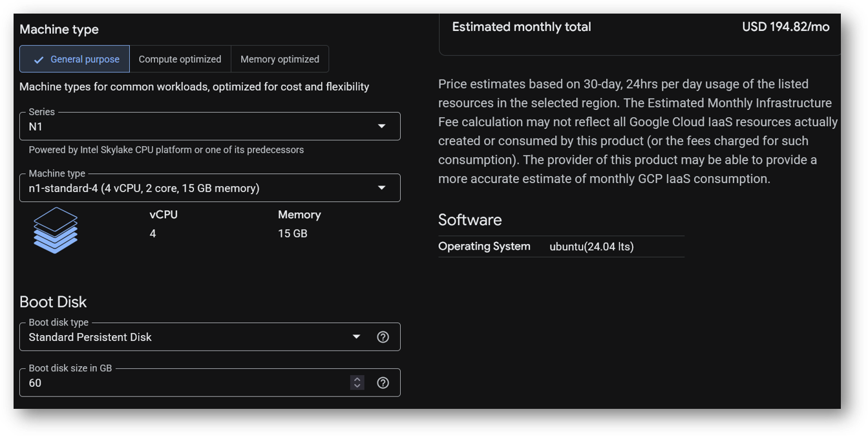Click the Machine type dropdown arrow
This screenshot has width=868, height=436.
point(382,188)
